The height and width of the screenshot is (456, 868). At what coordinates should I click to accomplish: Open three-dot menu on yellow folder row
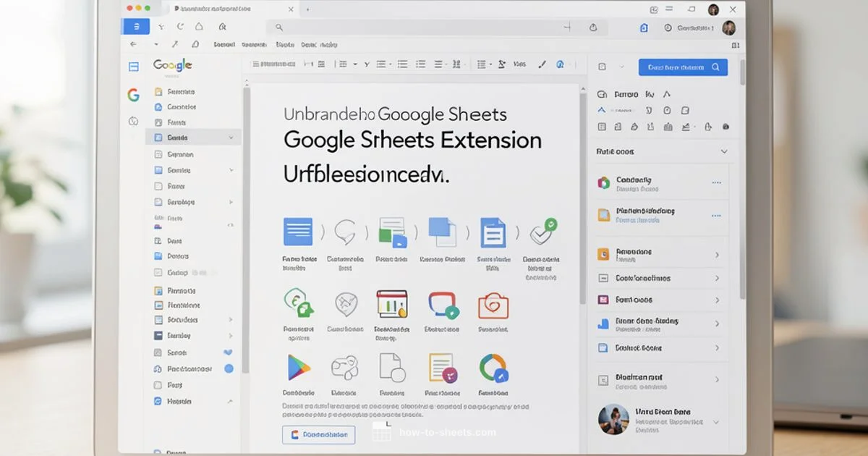[716, 215]
